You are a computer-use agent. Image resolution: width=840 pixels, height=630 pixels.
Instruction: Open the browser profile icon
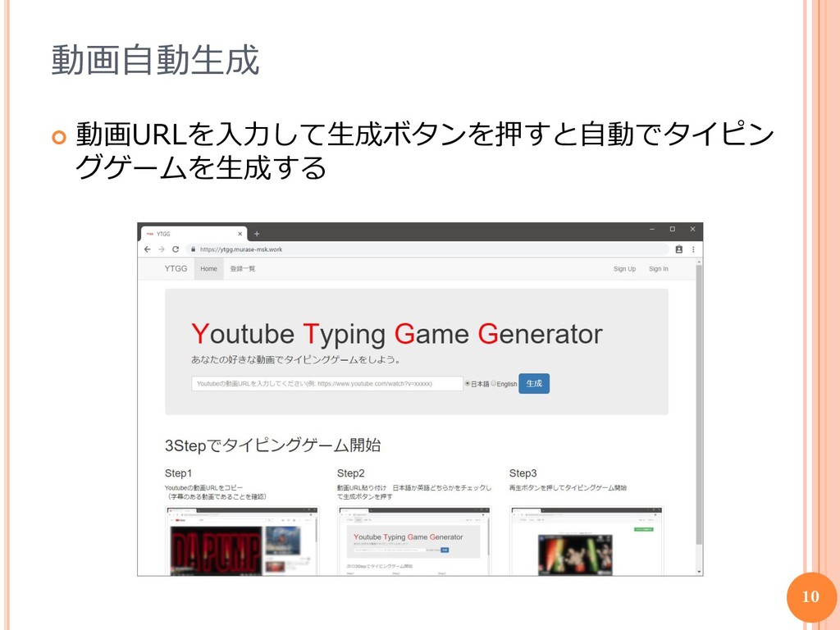coord(678,249)
